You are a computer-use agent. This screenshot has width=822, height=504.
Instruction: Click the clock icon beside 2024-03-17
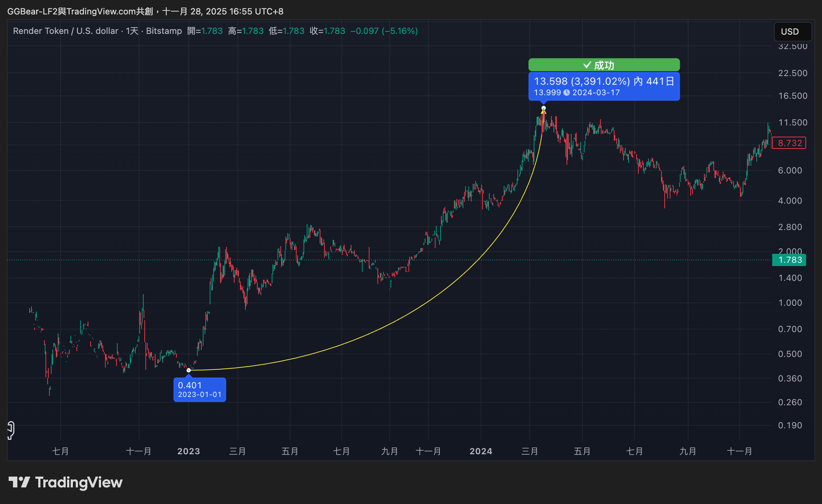[x=567, y=93]
